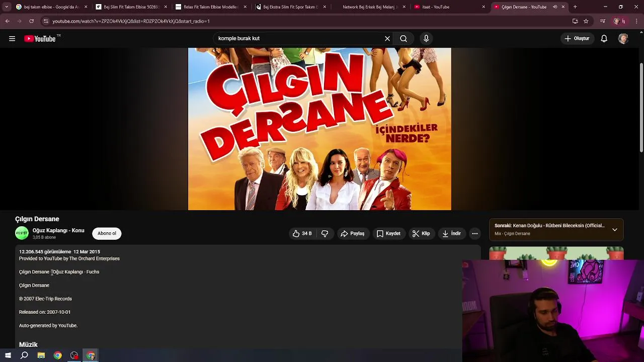The image size is (644, 362).
Task: Click the install/cast icon in address bar
Action: tap(575, 21)
